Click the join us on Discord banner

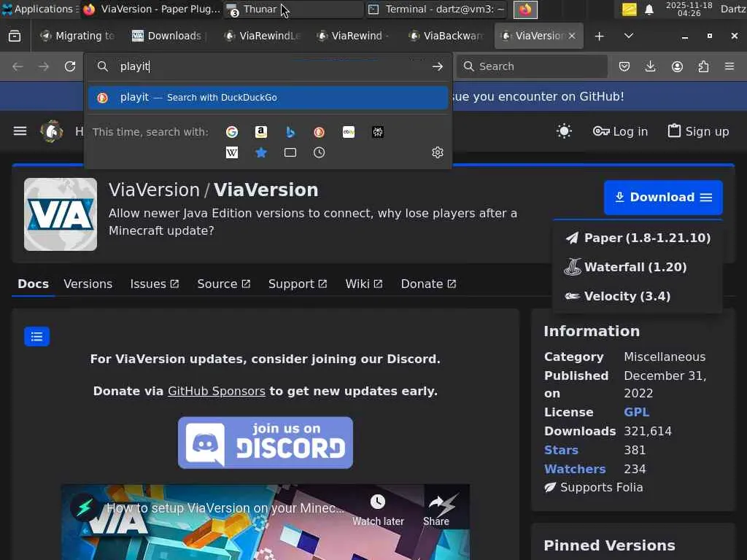click(x=266, y=443)
